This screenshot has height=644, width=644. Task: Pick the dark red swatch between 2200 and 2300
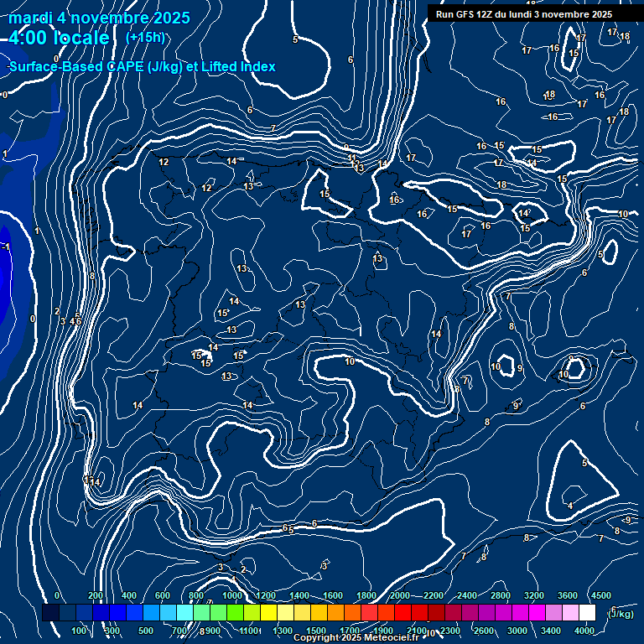pos(436,612)
